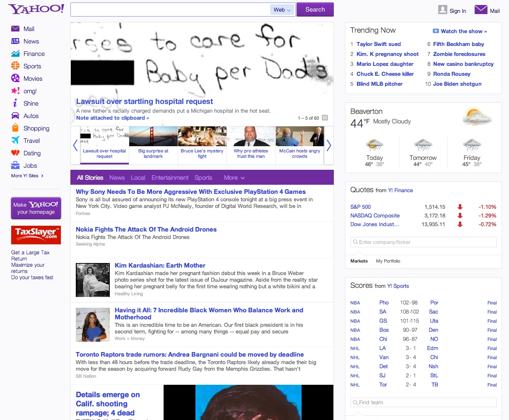
Task: Select the Markets tab in Quotes
Action: click(359, 261)
